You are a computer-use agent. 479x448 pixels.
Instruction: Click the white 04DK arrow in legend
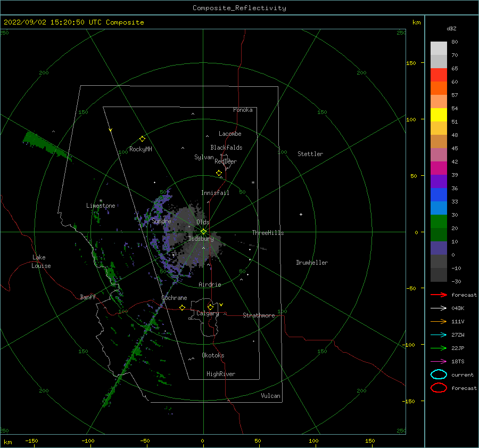point(439,308)
